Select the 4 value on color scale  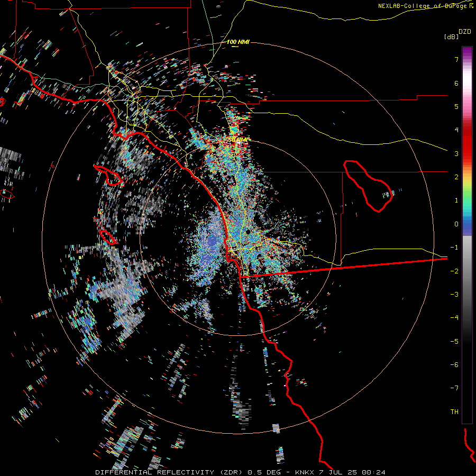(456, 130)
